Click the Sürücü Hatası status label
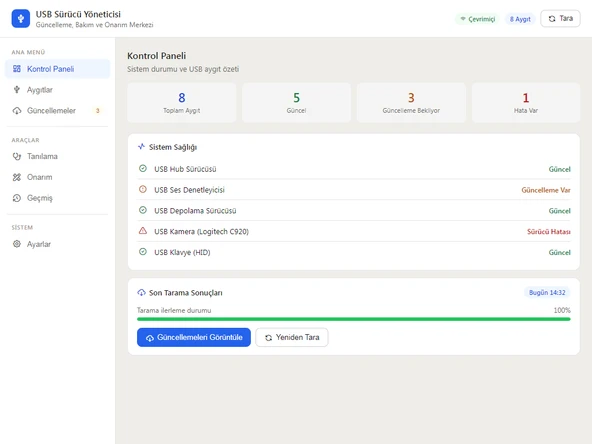592x444 pixels. (x=549, y=231)
